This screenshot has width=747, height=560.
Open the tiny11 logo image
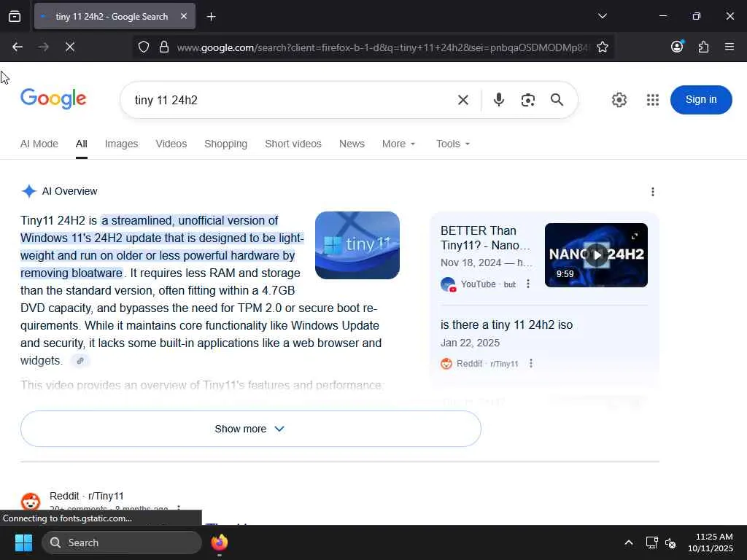(357, 245)
